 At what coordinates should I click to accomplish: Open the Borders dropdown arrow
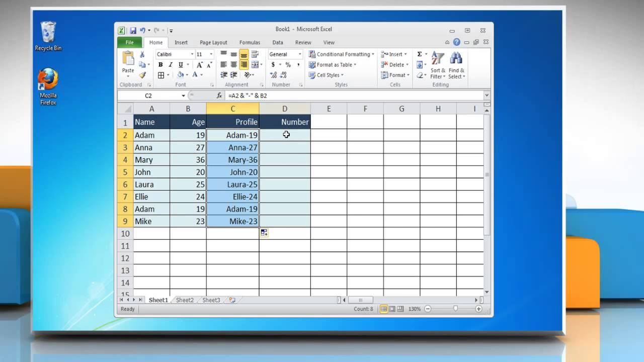coord(169,75)
